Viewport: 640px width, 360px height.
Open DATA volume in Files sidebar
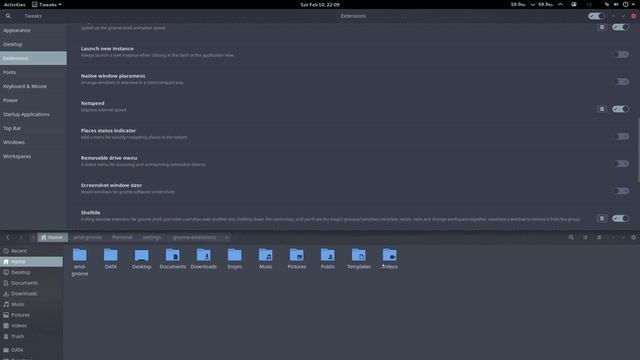click(x=31, y=350)
